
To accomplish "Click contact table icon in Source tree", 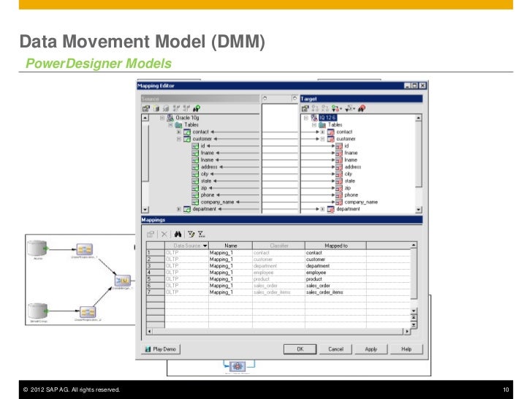I will [x=187, y=132].
